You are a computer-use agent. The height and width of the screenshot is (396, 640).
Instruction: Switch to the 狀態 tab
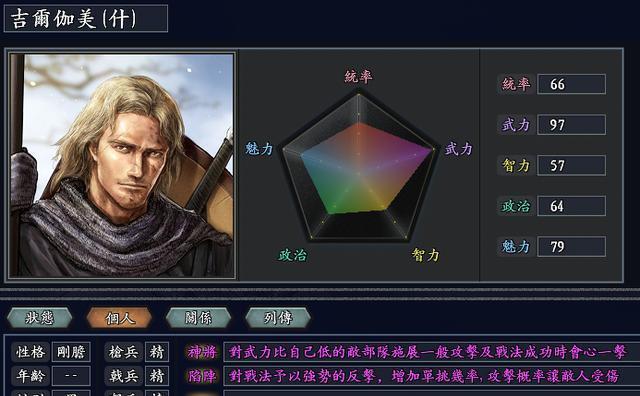[40, 318]
